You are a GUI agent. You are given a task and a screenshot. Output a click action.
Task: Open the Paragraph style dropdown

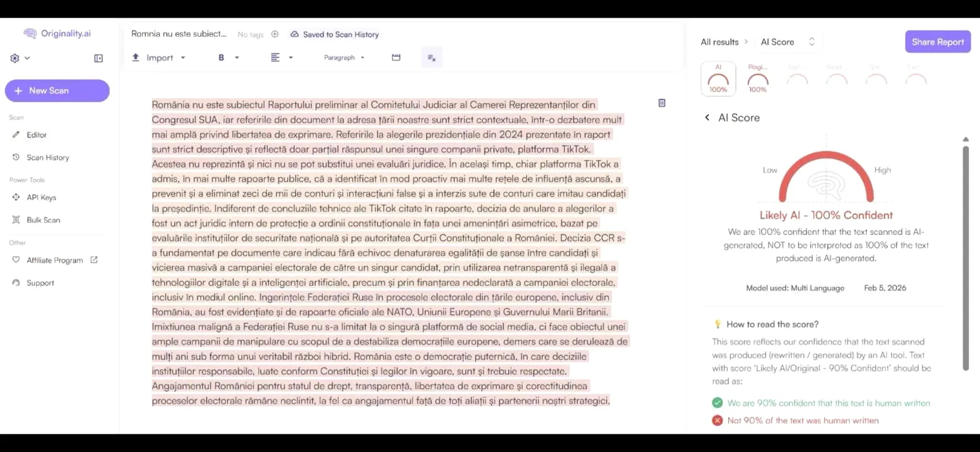pyautogui.click(x=343, y=57)
